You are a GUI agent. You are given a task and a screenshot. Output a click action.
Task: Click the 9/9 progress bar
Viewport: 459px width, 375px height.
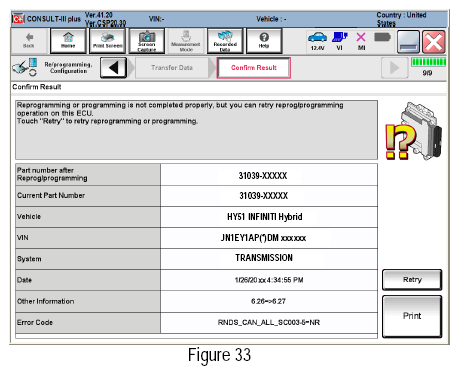click(429, 62)
